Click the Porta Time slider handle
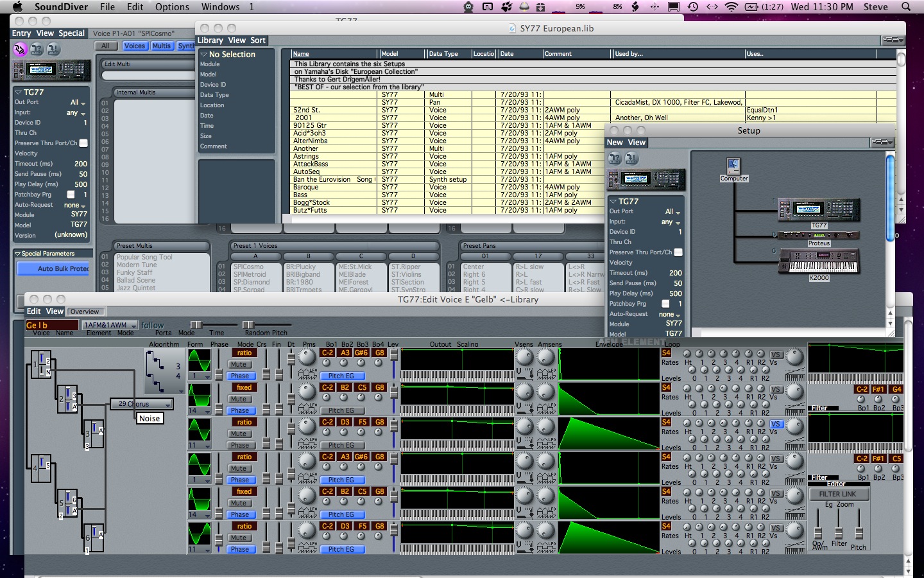 point(196,325)
